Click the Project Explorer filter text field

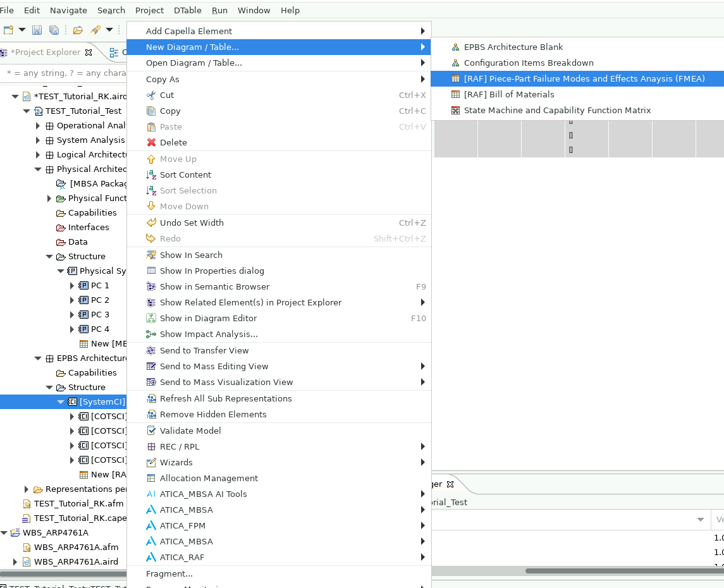click(x=64, y=73)
